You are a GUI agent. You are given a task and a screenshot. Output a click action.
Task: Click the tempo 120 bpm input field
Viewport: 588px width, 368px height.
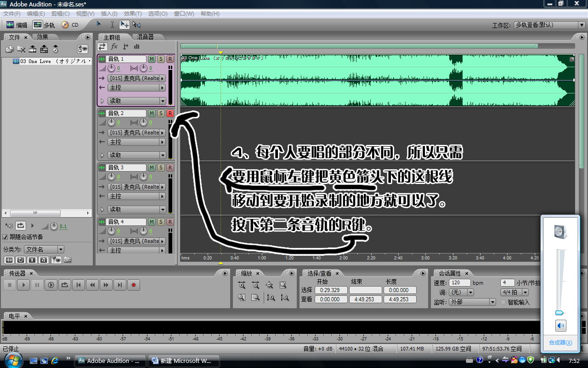tap(460, 282)
